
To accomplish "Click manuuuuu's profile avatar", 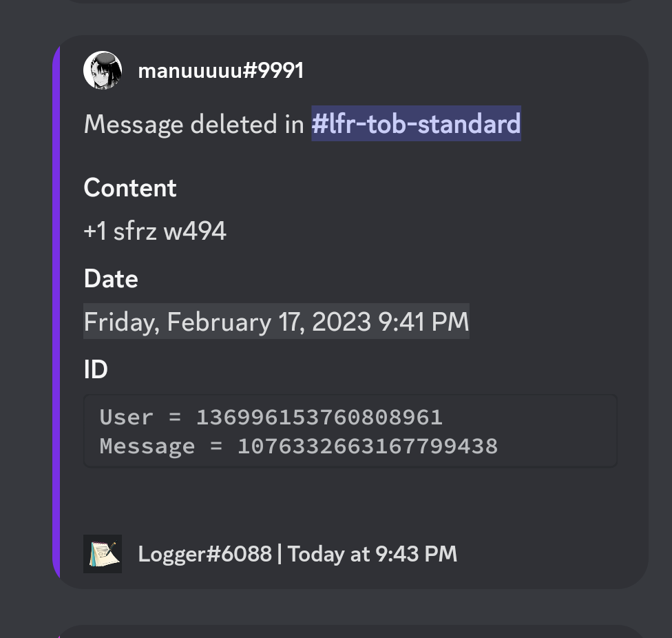I will tap(103, 70).
